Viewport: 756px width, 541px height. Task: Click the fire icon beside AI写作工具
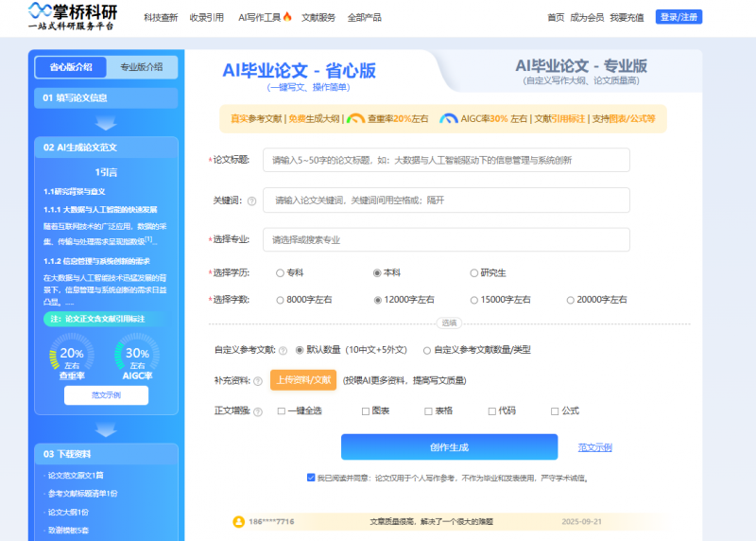[287, 17]
